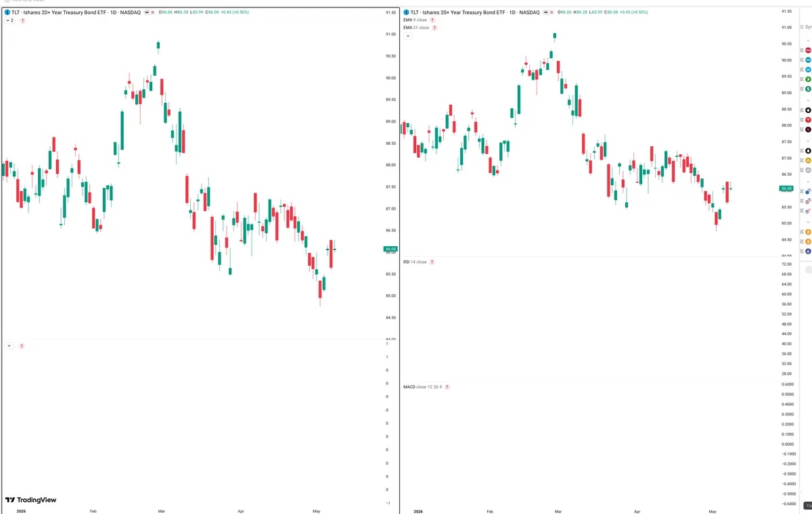Click the Apr label on right chart time axis
The width and height of the screenshot is (812, 514).
[636, 511]
